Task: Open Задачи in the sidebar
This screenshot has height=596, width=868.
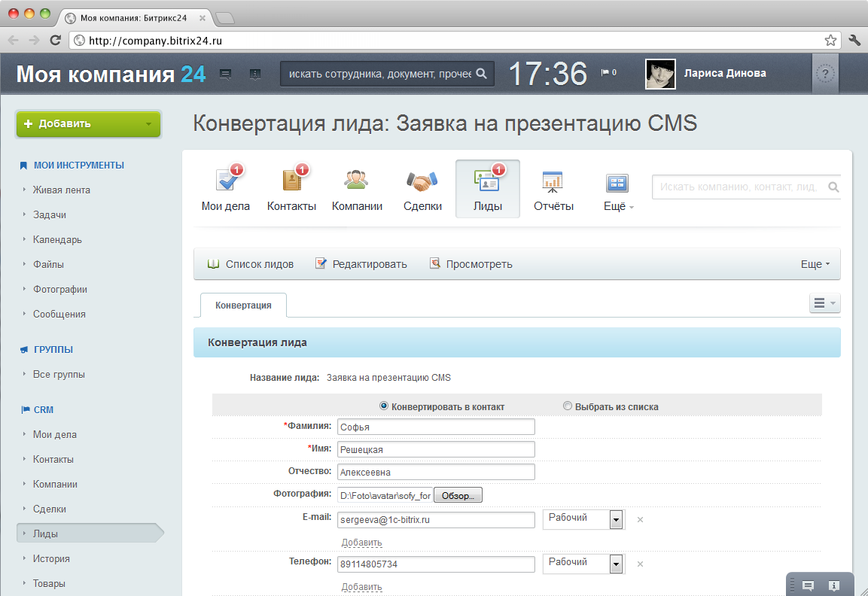Action: [49, 214]
